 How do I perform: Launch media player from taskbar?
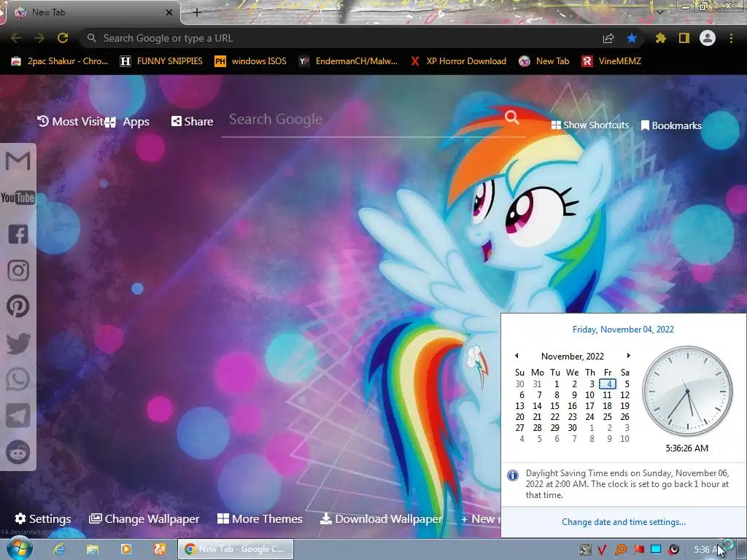click(x=125, y=549)
